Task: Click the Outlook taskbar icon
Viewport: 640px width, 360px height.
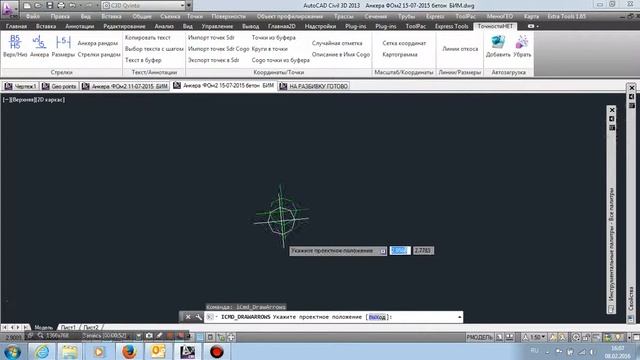Action: click(158, 351)
